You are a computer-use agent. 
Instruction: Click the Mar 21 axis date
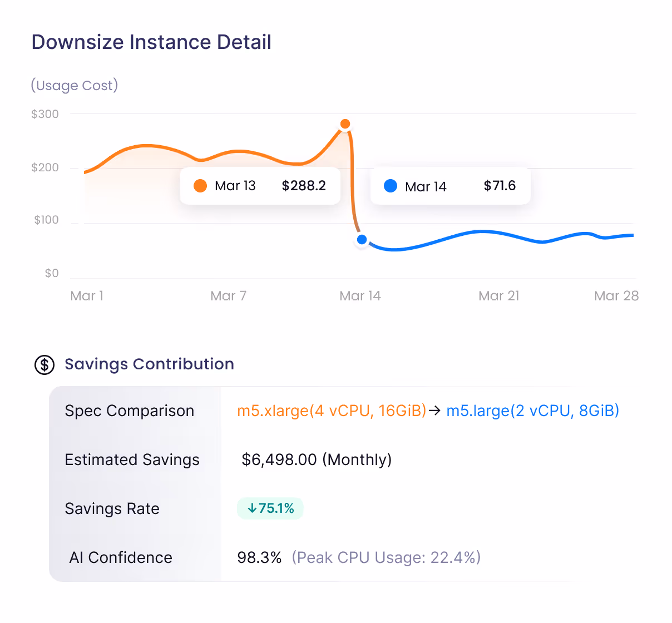point(499,296)
